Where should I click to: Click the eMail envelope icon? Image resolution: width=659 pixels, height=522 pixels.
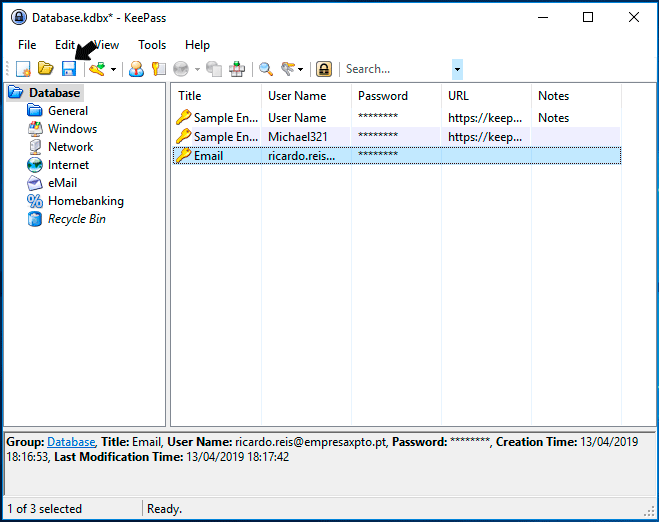click(35, 183)
